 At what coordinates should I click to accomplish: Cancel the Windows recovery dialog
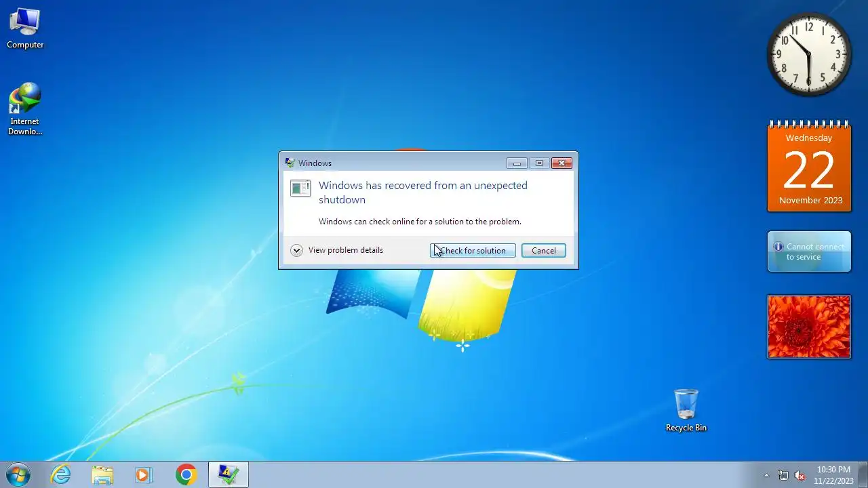tap(544, 251)
